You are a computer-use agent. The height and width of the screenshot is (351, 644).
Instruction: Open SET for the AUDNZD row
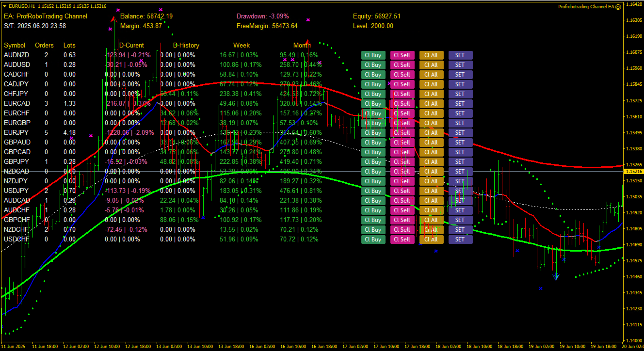coord(460,55)
